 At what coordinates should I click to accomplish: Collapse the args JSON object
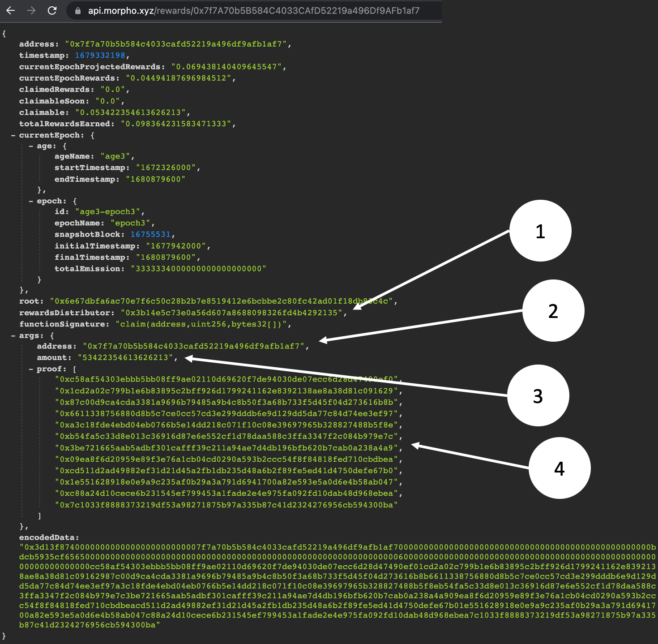(13, 335)
